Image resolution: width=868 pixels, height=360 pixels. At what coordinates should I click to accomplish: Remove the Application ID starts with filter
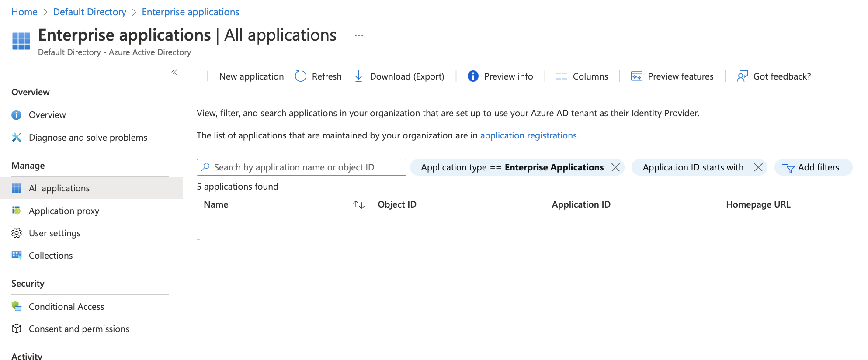pyautogui.click(x=758, y=167)
